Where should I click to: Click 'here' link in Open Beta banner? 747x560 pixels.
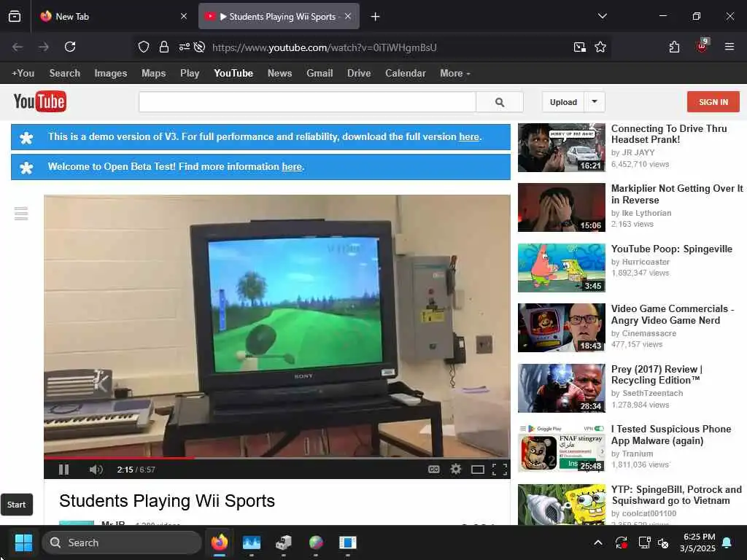tap(292, 167)
